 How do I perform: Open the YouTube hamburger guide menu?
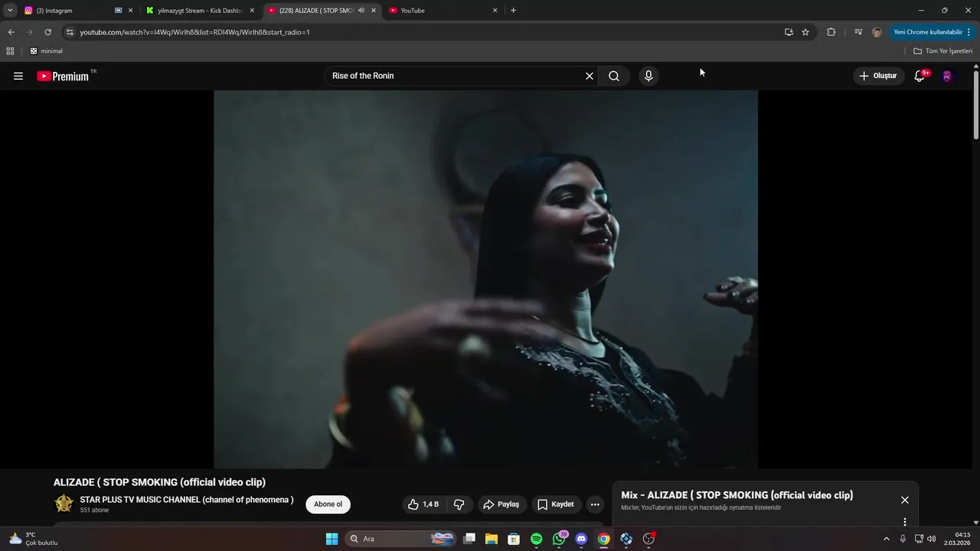18,76
